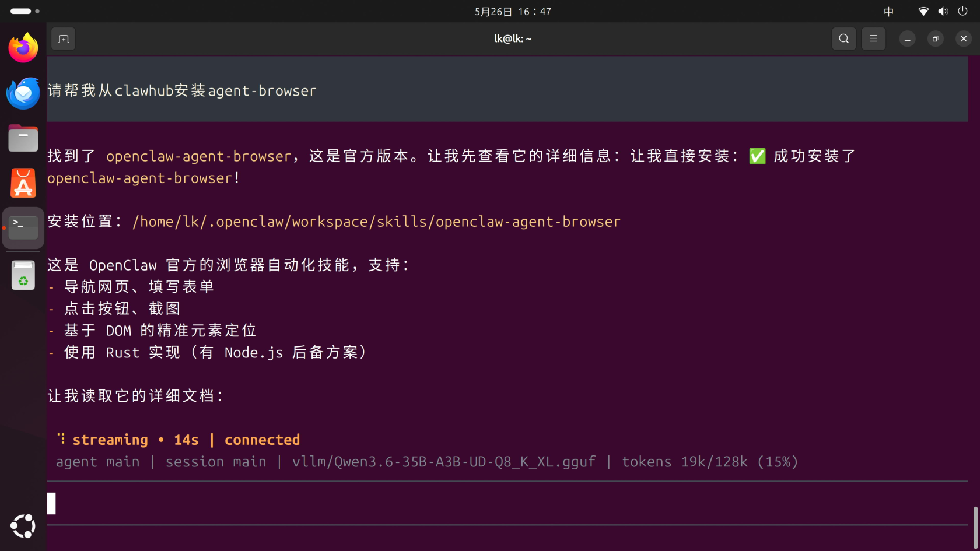Open the Wi-Fi network indicator
The height and width of the screenshot is (551, 980).
923,12
